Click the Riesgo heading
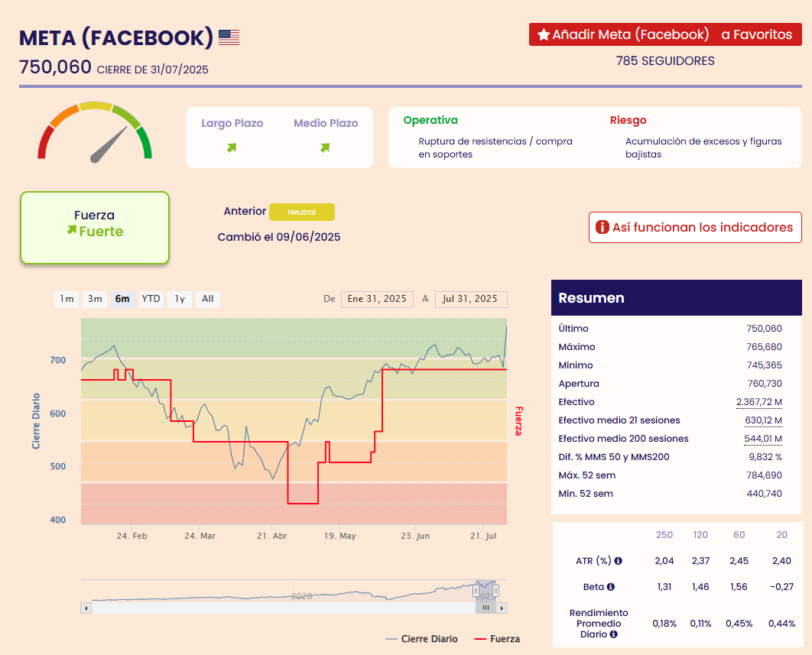This screenshot has width=812, height=655. click(628, 120)
